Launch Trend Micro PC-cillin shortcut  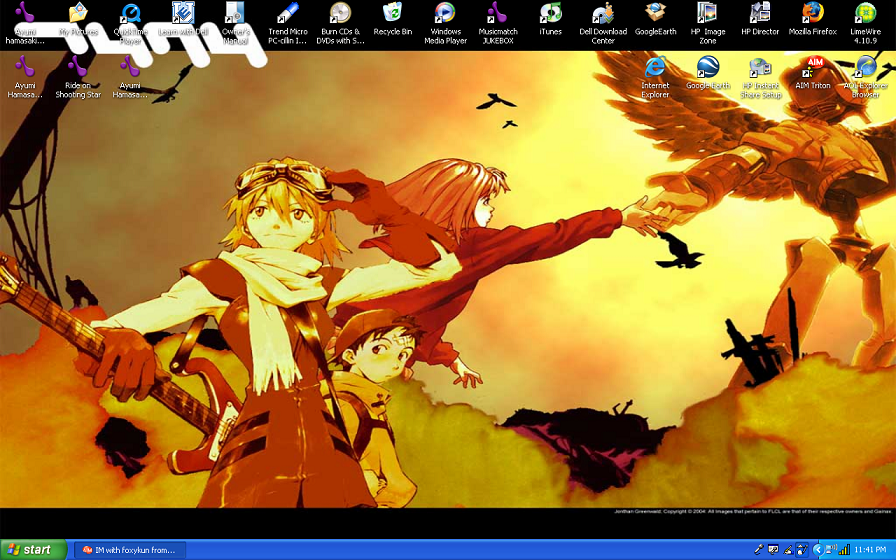287,23
